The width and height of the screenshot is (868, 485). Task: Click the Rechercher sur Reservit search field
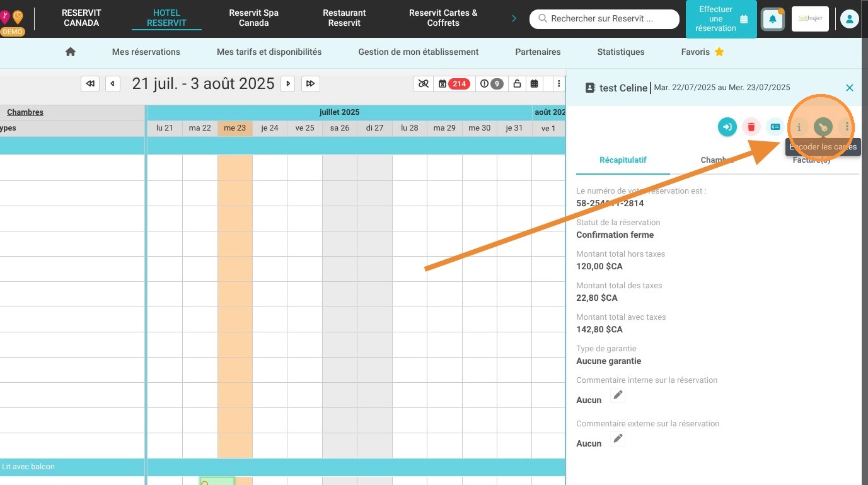[x=605, y=19]
